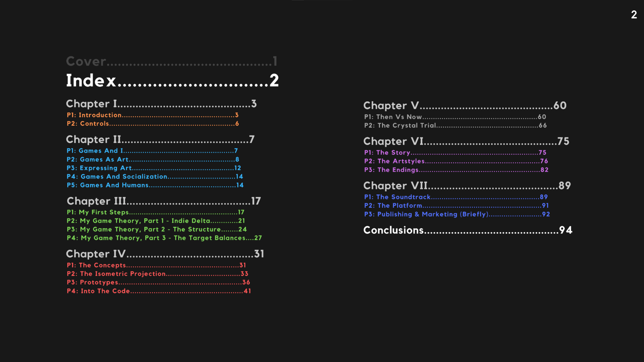The height and width of the screenshot is (362, 644).
Task: Navigate to P2: Games As Art
Action: coord(152,159)
